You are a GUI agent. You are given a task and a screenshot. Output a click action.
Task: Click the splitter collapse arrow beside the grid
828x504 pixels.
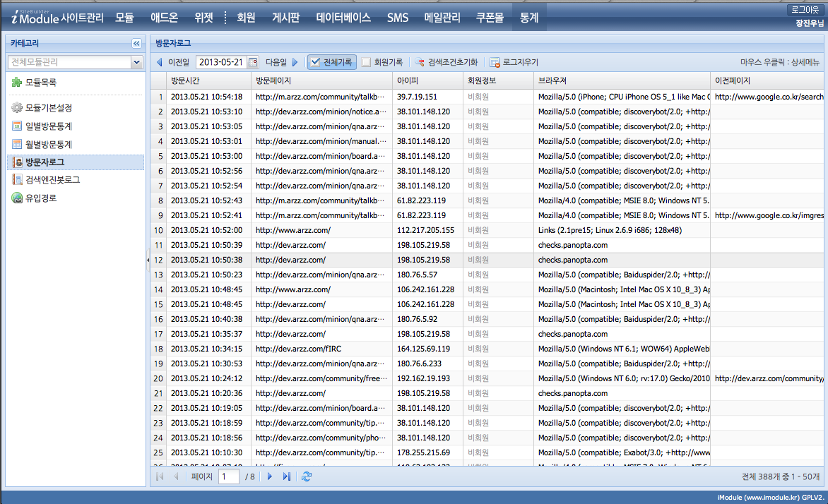click(x=148, y=260)
